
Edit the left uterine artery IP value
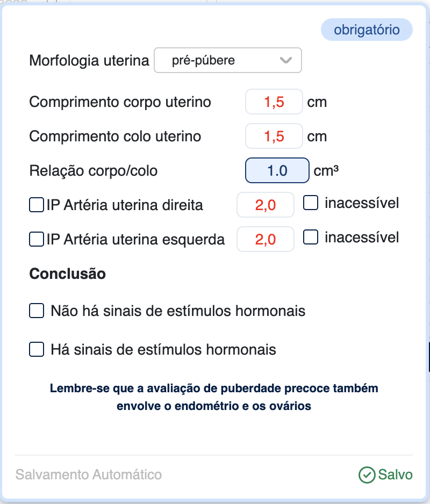pos(265,239)
